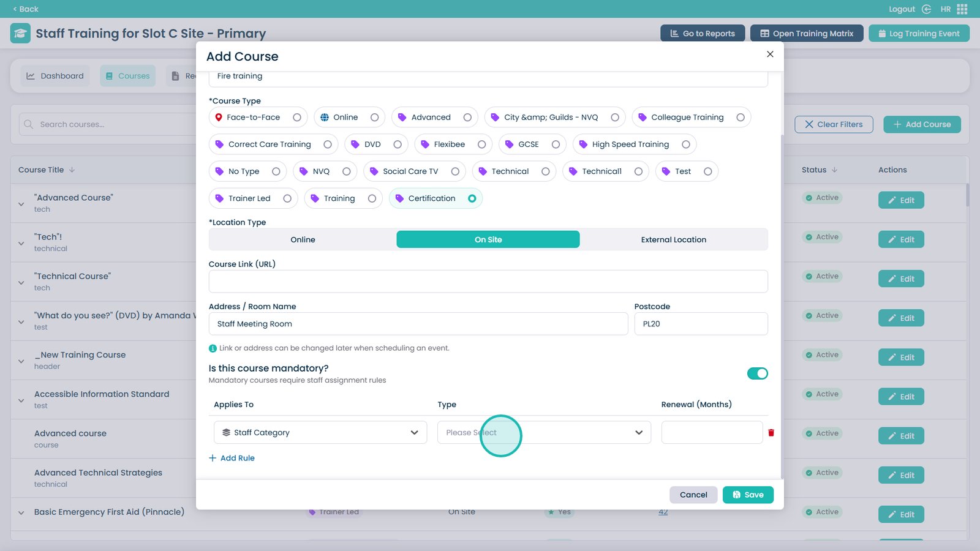Image resolution: width=980 pixels, height=551 pixels.
Task: Select External Location tab
Action: coord(673,240)
